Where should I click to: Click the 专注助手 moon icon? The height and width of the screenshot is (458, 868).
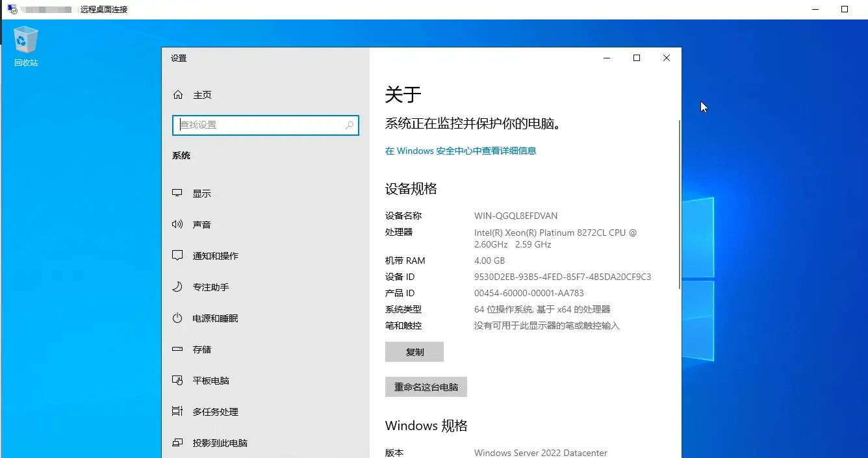(177, 287)
